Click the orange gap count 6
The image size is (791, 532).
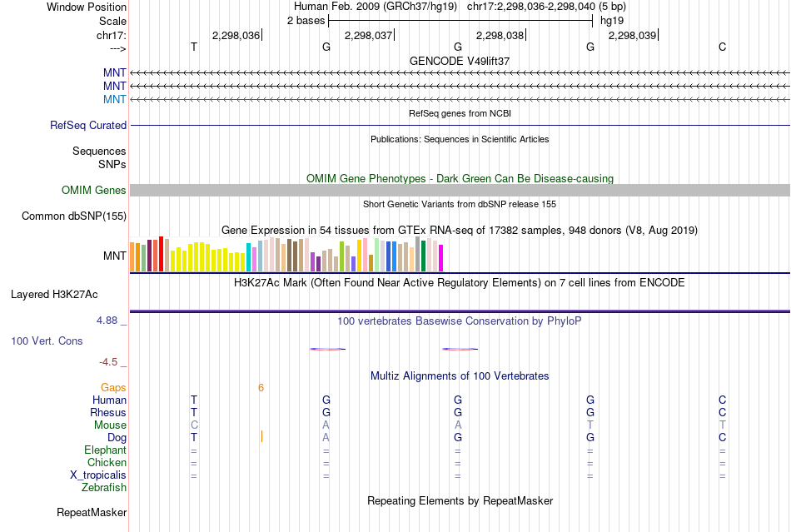(x=261, y=387)
